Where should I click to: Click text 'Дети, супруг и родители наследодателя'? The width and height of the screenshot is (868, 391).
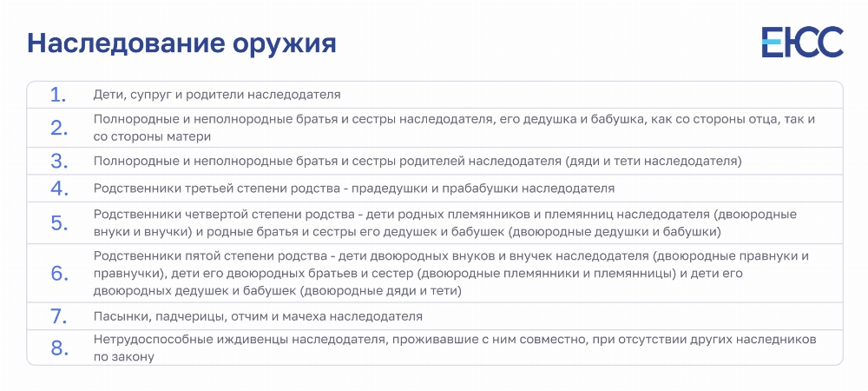point(217,95)
